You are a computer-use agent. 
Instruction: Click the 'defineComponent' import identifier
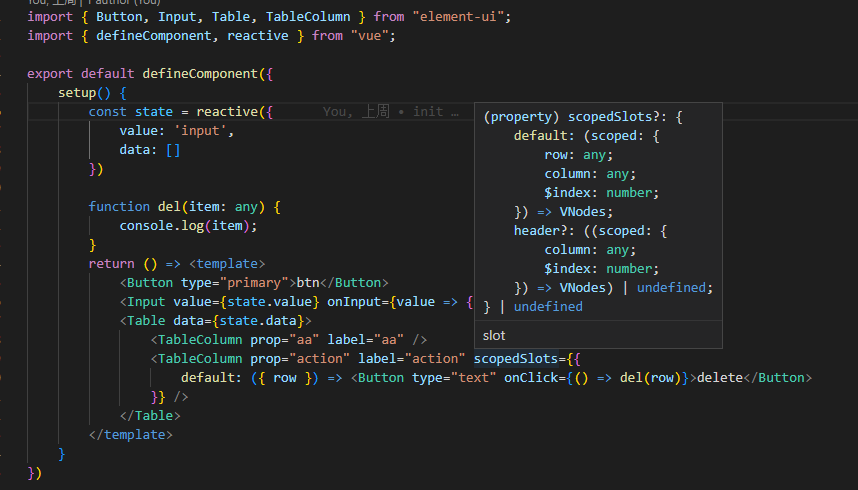[x=154, y=36]
